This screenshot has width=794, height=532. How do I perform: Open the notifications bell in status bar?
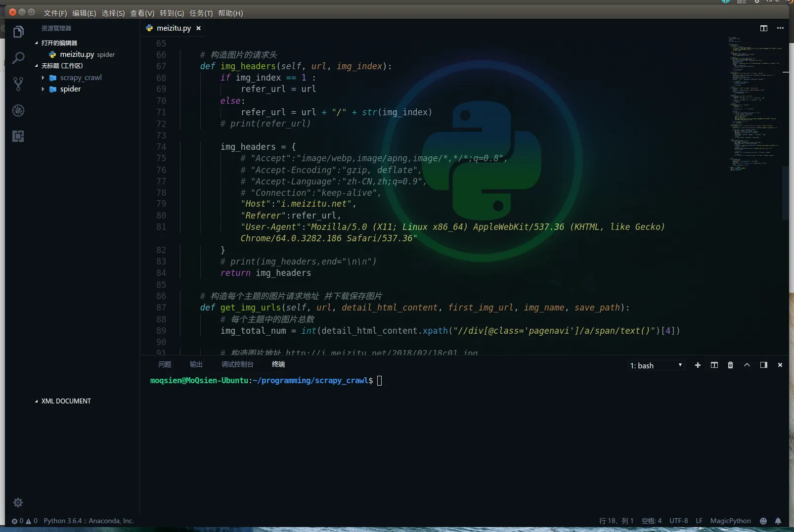(x=778, y=521)
